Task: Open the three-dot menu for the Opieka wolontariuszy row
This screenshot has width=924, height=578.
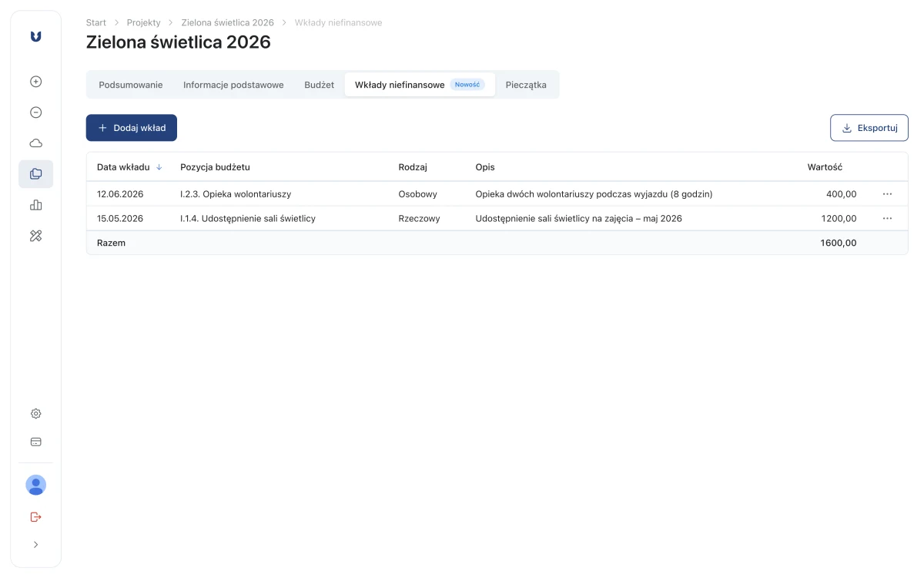Action: [x=887, y=194]
